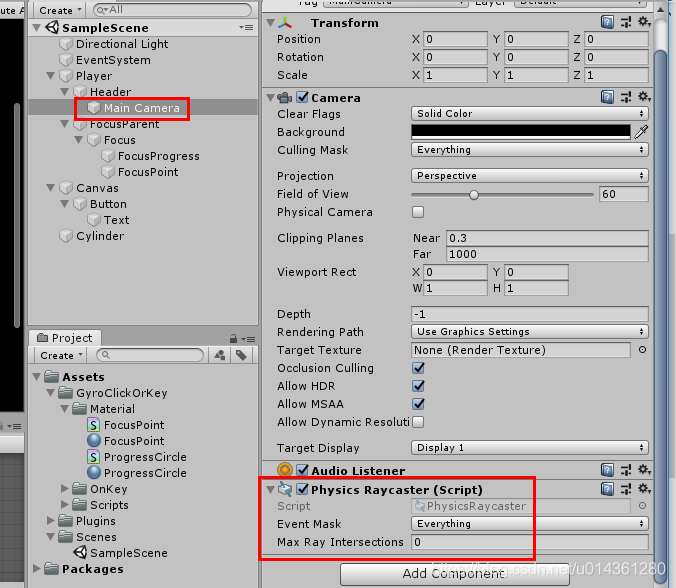The width and height of the screenshot is (676, 588).
Task: Uncheck Allow HDR
Action: coord(418,386)
